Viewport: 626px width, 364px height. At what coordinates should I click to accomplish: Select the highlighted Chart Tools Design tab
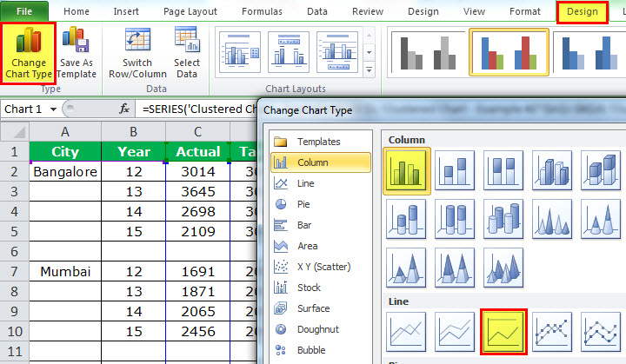[x=582, y=12]
